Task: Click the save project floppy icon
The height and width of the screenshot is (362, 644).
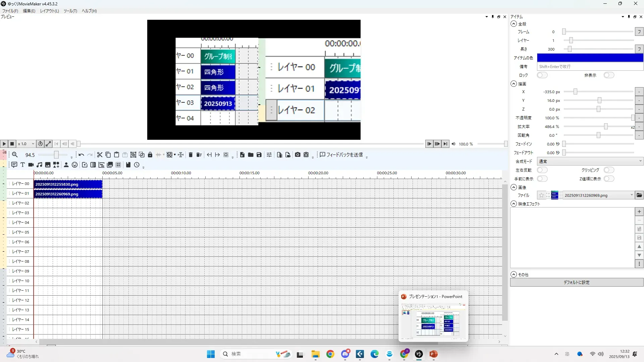Action: [x=259, y=155]
